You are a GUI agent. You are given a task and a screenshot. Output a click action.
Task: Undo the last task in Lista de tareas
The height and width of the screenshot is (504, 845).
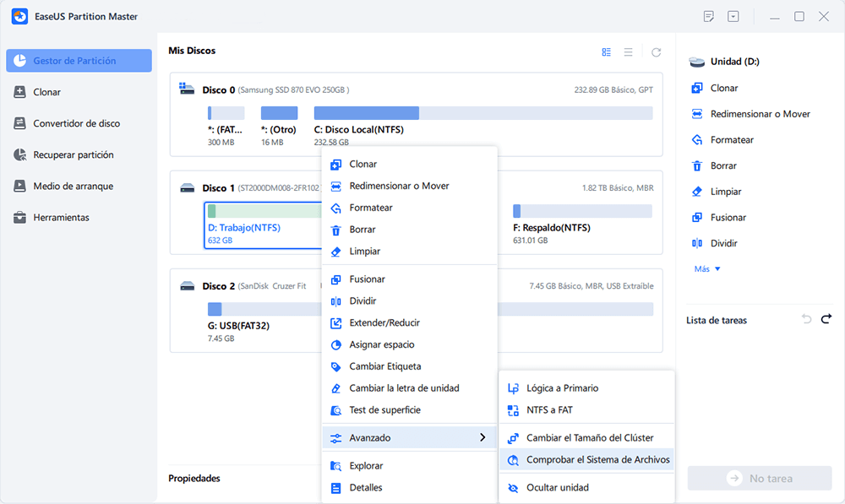(x=806, y=319)
